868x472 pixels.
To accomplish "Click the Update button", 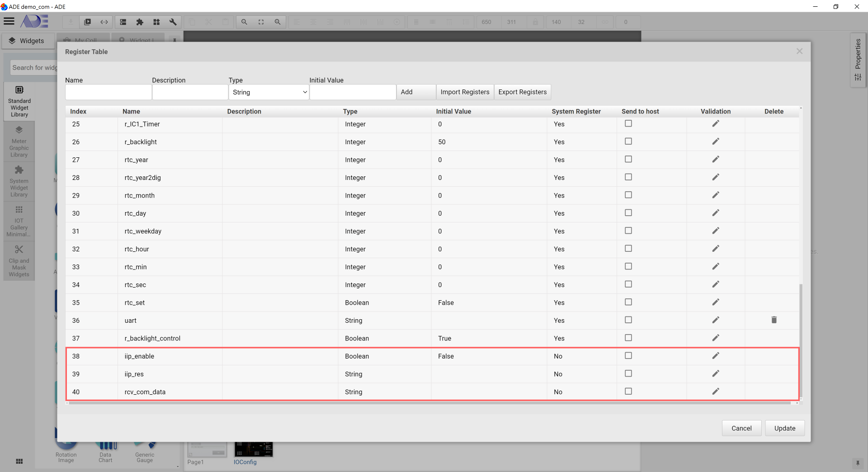I will (784, 428).
